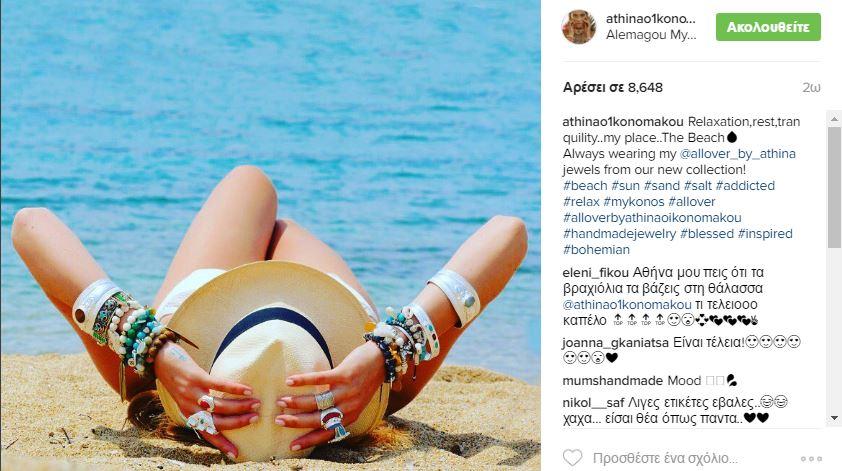Open the eleni_fikou commenter profile
This screenshot has height=471, width=842.
point(596,273)
